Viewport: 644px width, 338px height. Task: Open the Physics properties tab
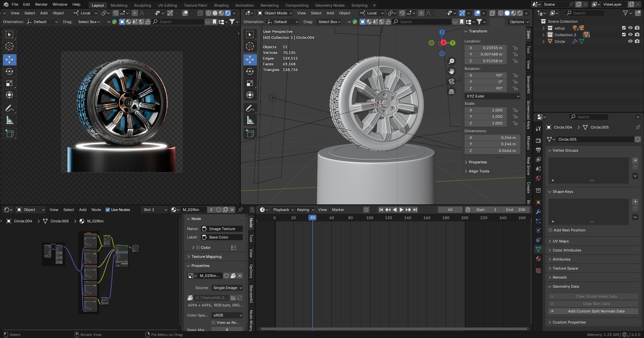point(538,230)
